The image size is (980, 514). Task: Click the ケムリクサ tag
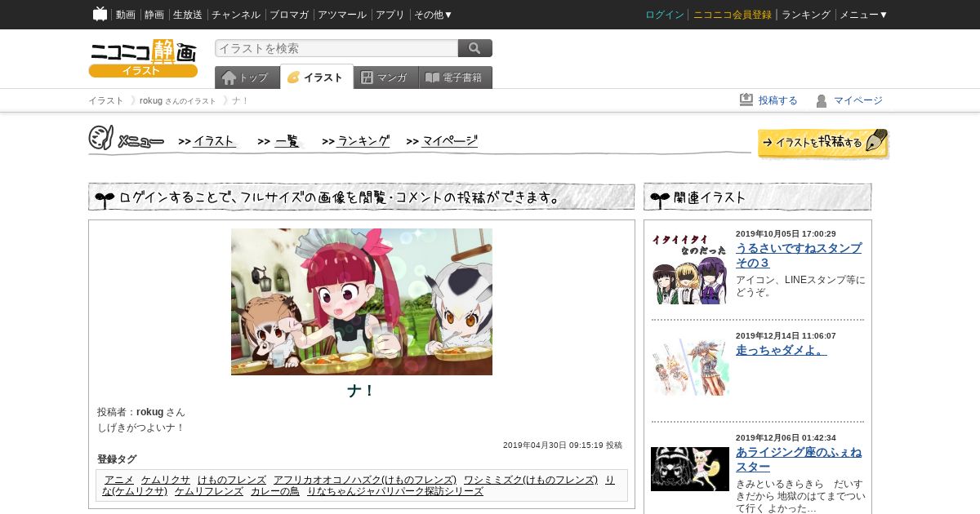click(x=166, y=480)
